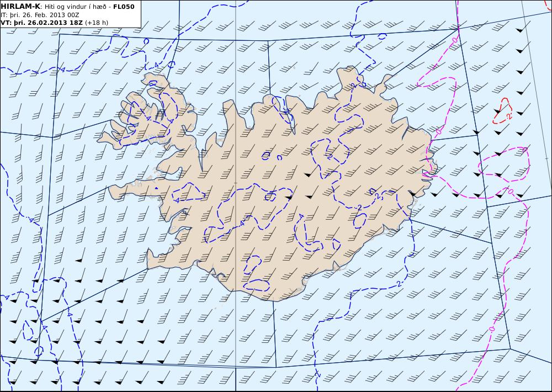552x392 pixels.
Task: Click the HIRLAM-K model title text
Action: coord(20,7)
